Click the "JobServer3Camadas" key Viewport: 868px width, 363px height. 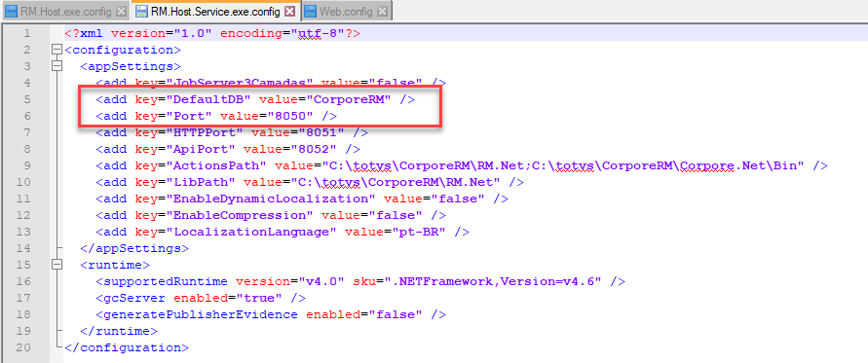click(241, 83)
